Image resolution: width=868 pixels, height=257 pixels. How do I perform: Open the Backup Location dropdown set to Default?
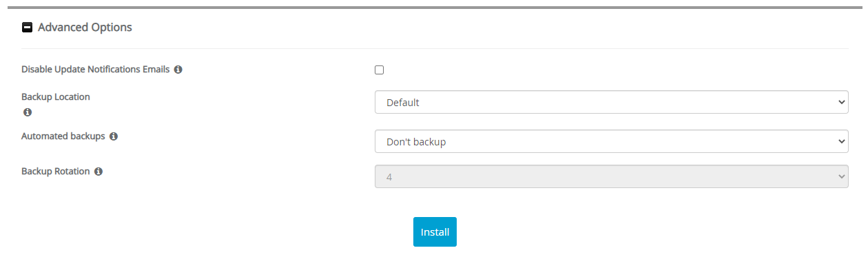pos(612,102)
